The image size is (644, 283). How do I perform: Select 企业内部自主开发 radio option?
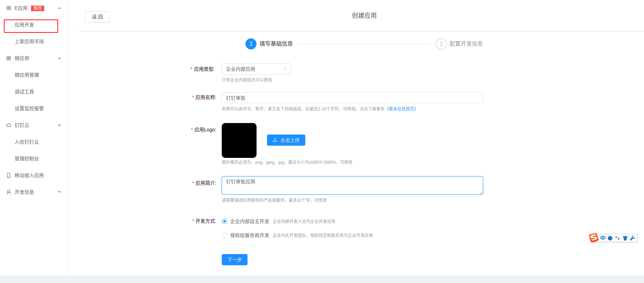click(x=225, y=221)
